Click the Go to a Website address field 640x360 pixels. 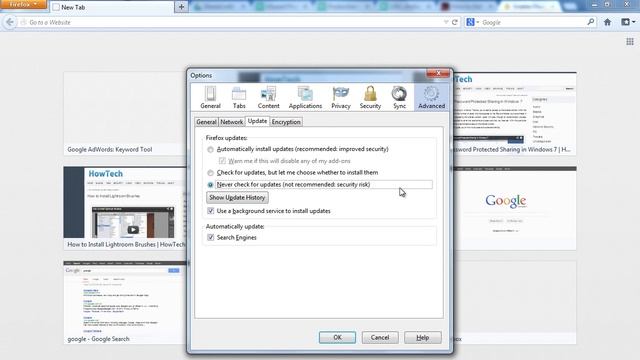click(x=233, y=22)
